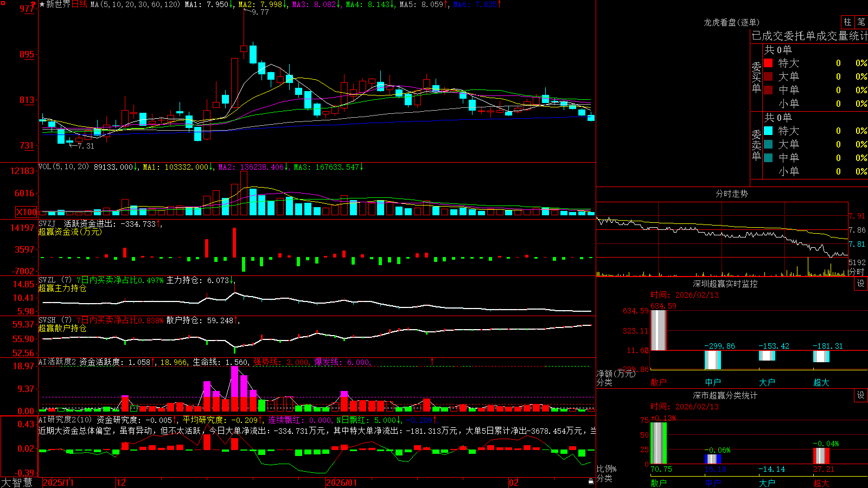Switch 龙虎看盘 to 笔 view
This screenshot has width=868, height=488.
point(861,22)
